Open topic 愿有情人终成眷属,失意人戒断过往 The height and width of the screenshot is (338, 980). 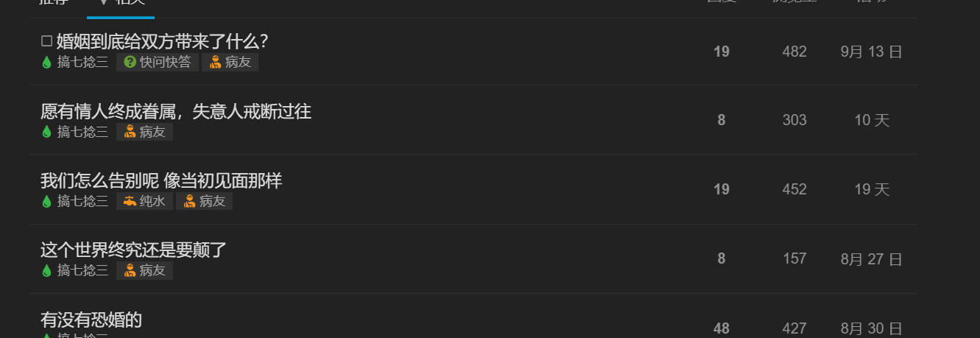point(176,111)
